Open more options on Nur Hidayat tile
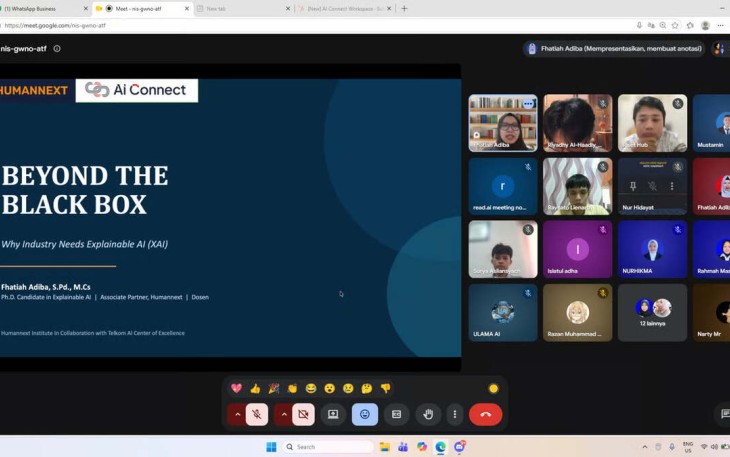 click(x=672, y=186)
